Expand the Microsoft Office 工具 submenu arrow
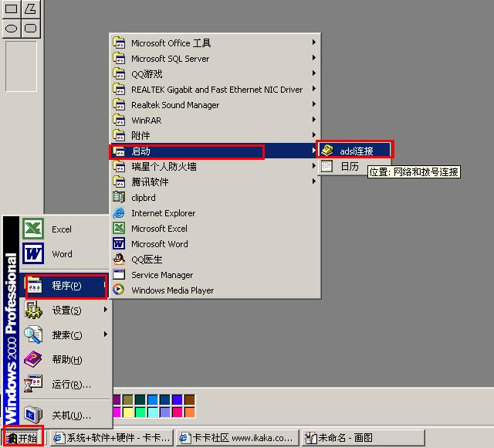Viewport: 494px width, 448px height. pyautogui.click(x=314, y=42)
